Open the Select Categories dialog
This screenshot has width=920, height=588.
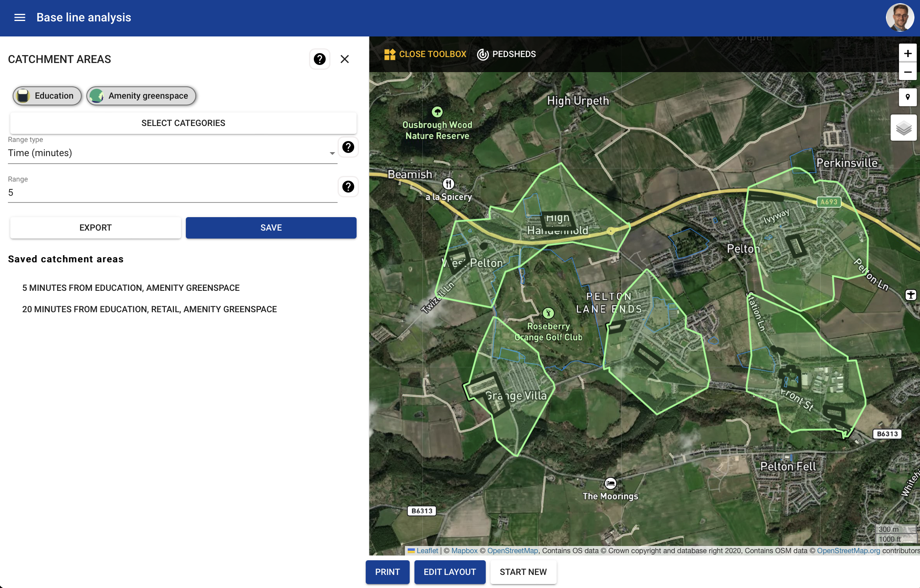coord(183,123)
